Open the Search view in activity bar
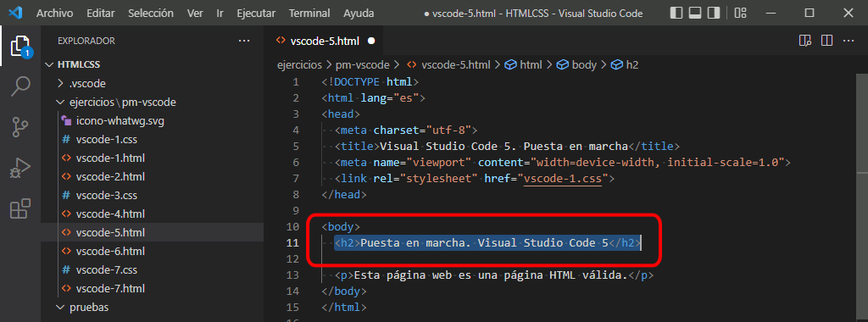Screen dimensions: 868x322 [20, 86]
